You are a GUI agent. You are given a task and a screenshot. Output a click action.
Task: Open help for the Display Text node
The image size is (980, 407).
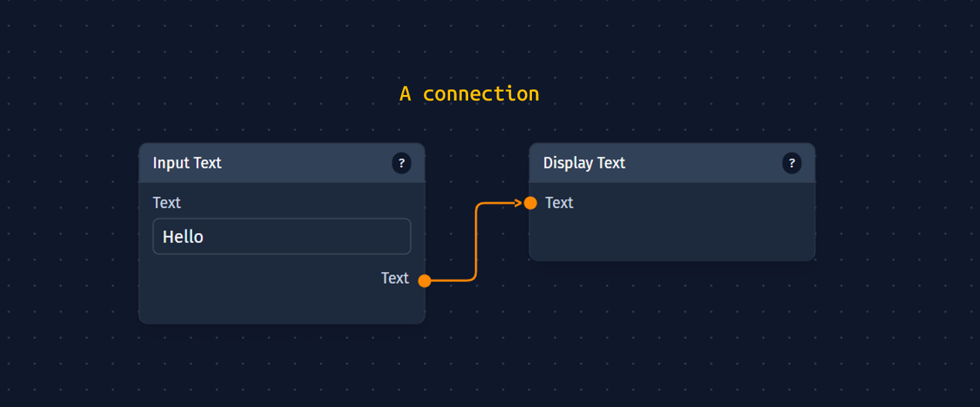792,164
